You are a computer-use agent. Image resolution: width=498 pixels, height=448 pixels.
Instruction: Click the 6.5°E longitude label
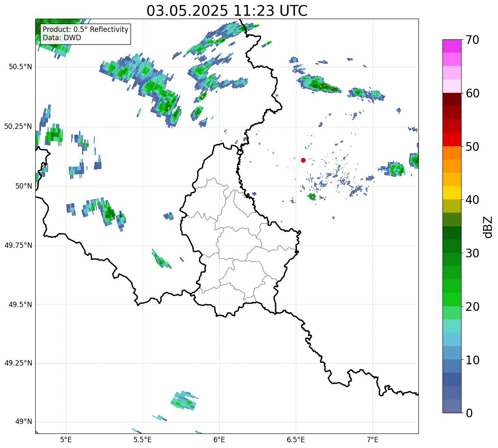tap(296, 439)
